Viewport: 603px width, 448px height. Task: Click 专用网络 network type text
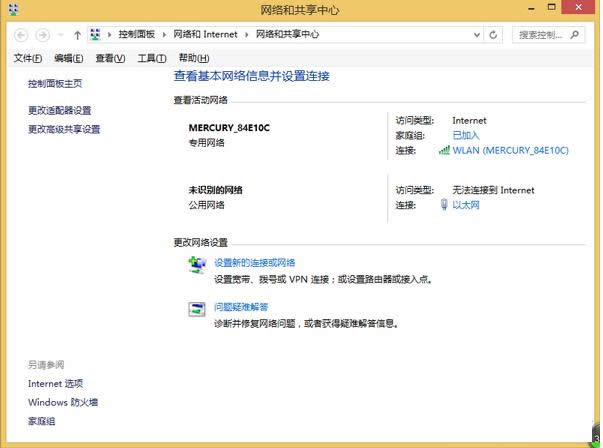[x=207, y=143]
